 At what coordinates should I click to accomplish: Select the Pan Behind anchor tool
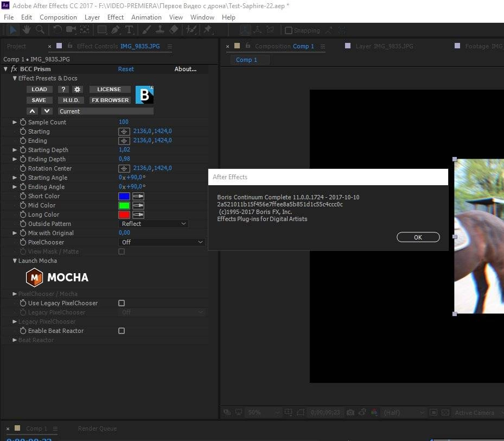pyautogui.click(x=85, y=30)
